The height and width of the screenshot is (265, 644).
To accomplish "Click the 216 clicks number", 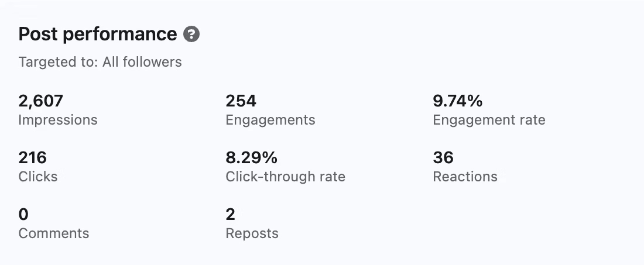I will click(32, 157).
